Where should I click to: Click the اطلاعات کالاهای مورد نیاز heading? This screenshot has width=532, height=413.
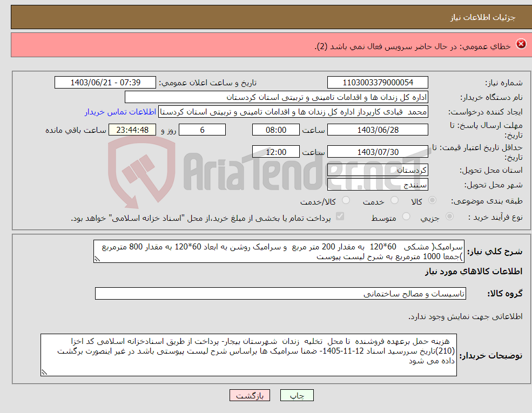[x=474, y=272]
